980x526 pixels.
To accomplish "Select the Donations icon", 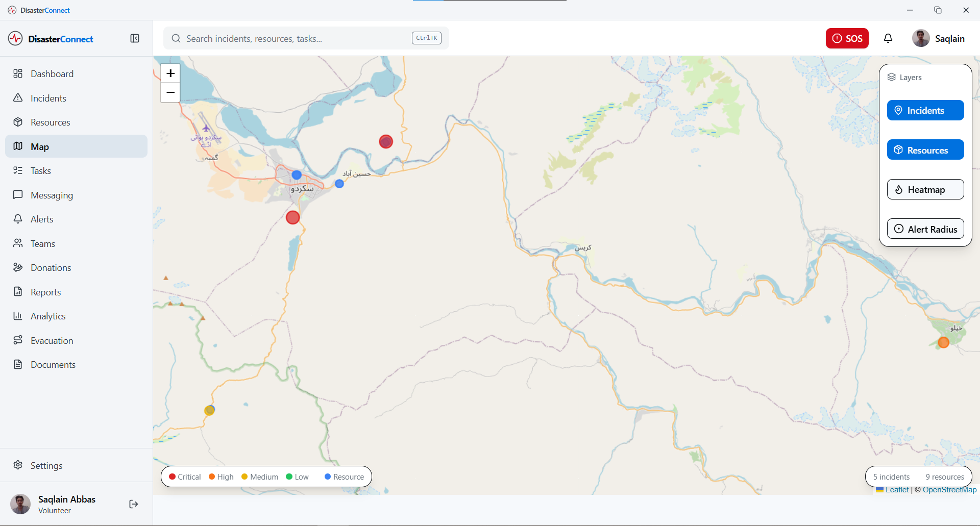I will [x=18, y=267].
